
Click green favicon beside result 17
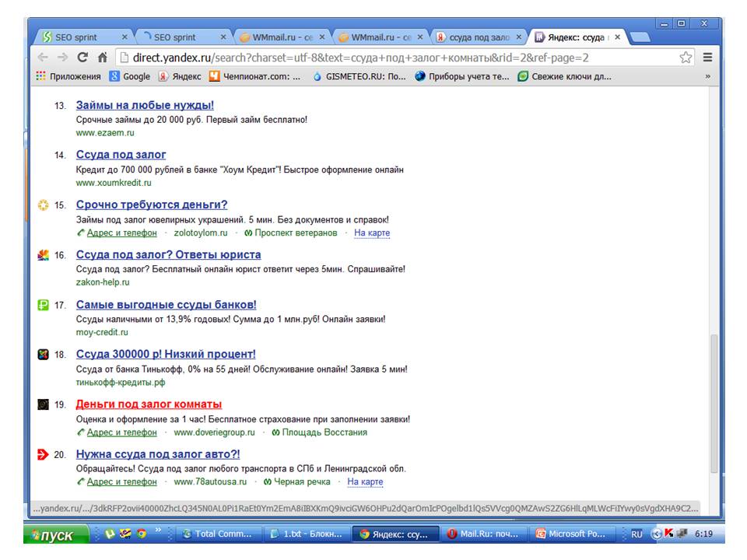[44, 305]
